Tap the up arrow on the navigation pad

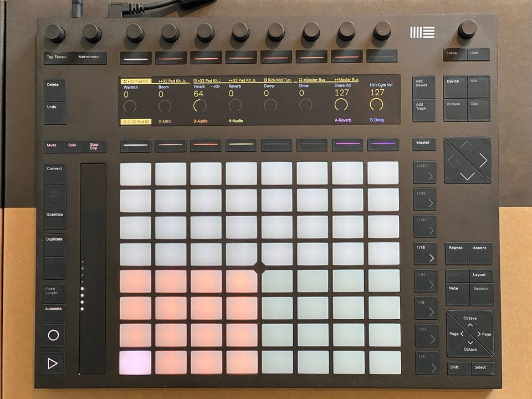pyautogui.click(x=467, y=146)
